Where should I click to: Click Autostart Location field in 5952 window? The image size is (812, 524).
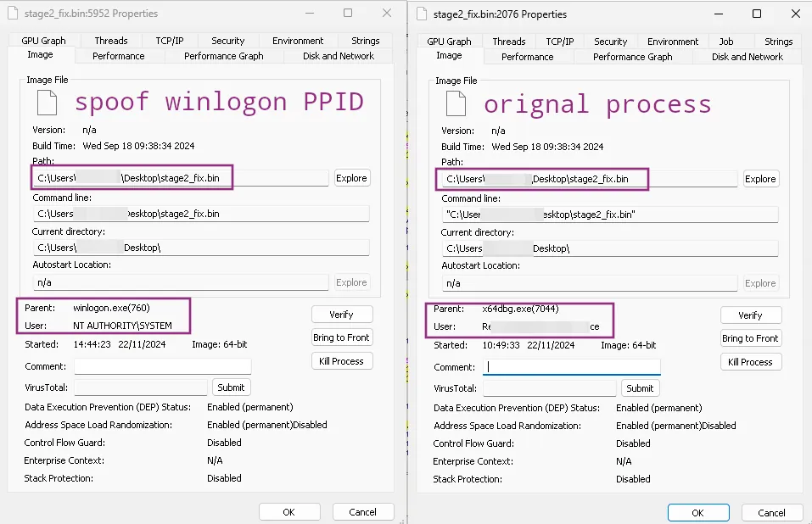point(181,282)
